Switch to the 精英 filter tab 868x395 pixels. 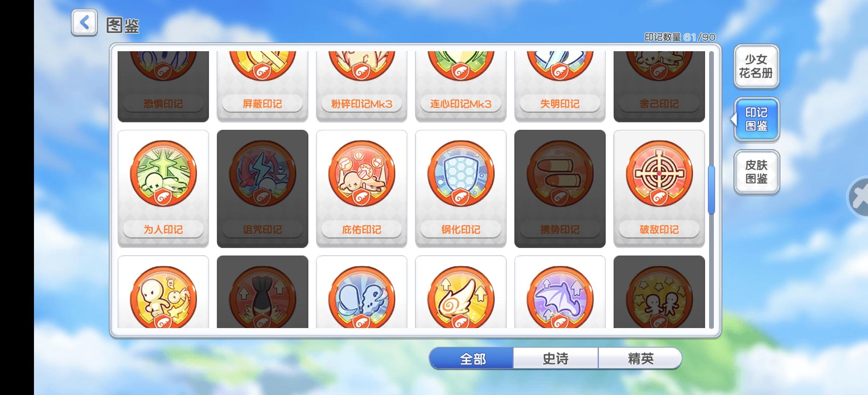[640, 358]
